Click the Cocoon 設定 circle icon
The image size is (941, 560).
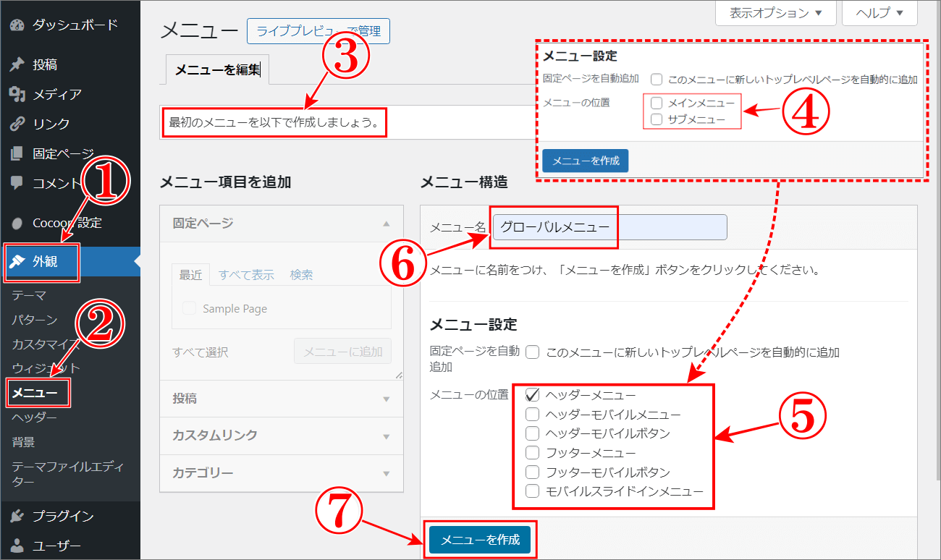point(17,223)
